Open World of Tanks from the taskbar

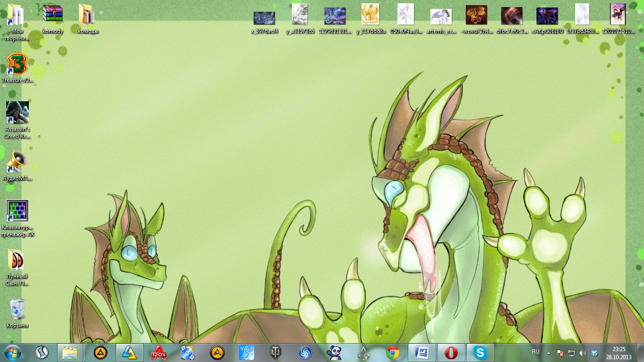(x=276, y=353)
